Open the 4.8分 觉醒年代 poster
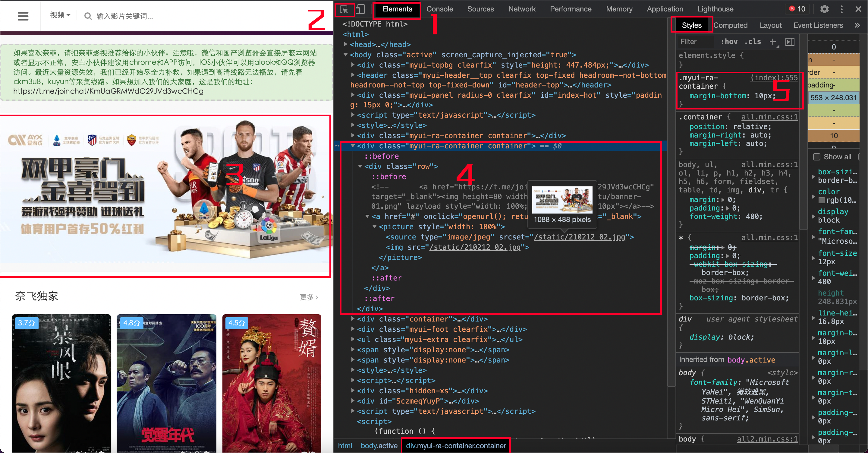Image resolution: width=868 pixels, height=453 pixels. coord(166,384)
